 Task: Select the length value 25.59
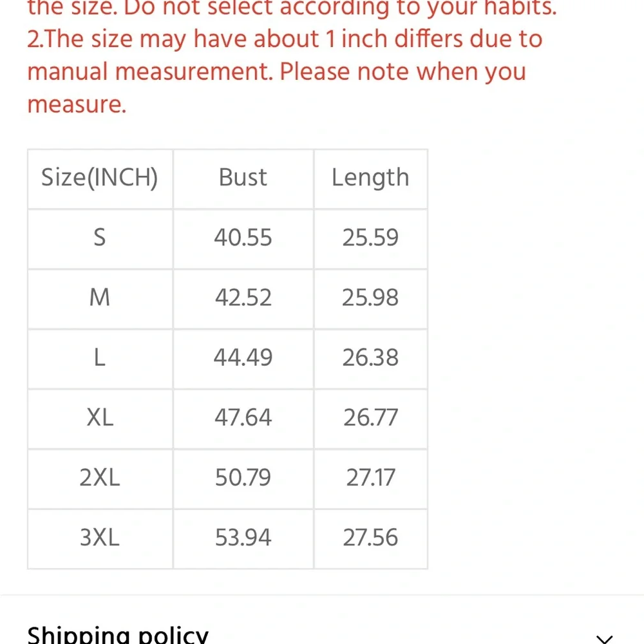tap(370, 238)
